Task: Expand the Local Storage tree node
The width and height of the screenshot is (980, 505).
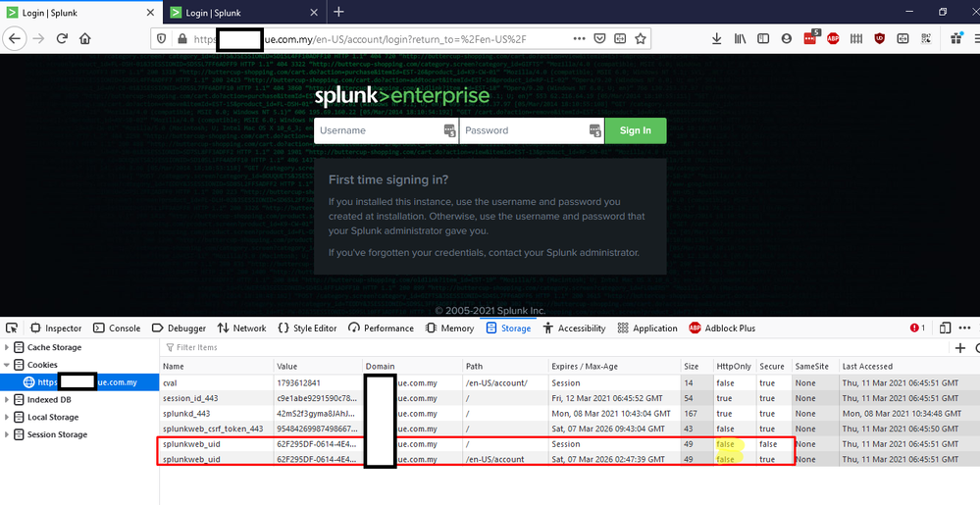Action: (9, 417)
